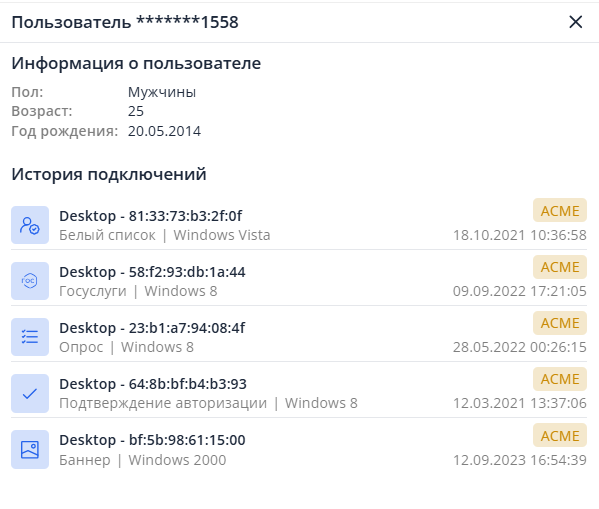This screenshot has height=509, width=599.
Task: Select entry Desktop - 23:b1:a7:94:08:4f
Action: (x=152, y=328)
